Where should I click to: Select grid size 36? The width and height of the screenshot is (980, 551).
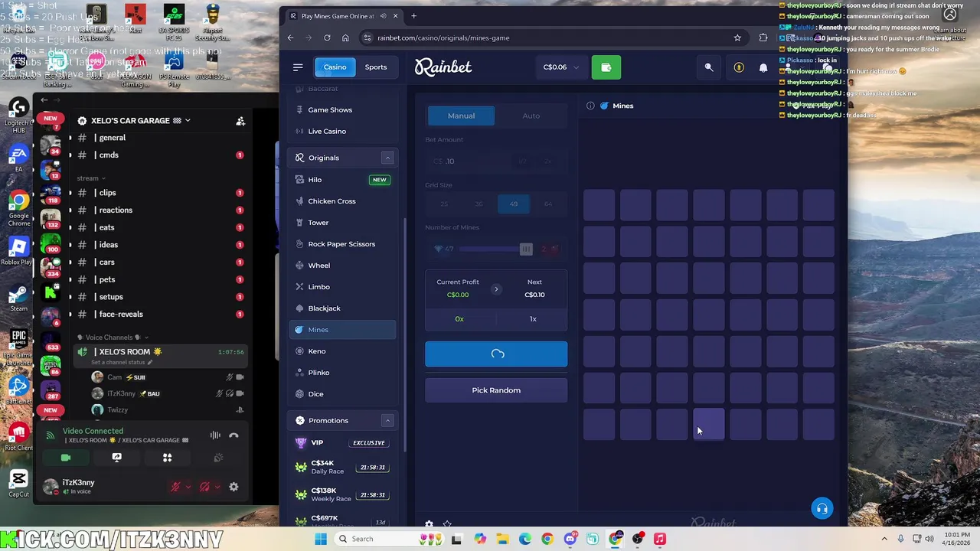pos(479,204)
